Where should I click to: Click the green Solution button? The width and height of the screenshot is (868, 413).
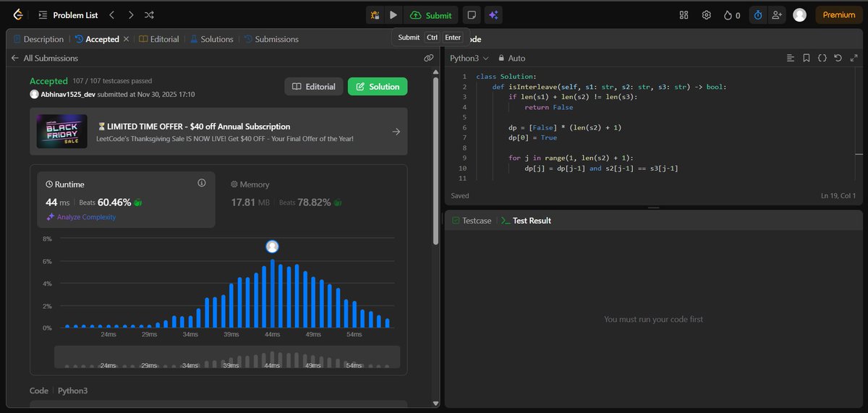(378, 86)
